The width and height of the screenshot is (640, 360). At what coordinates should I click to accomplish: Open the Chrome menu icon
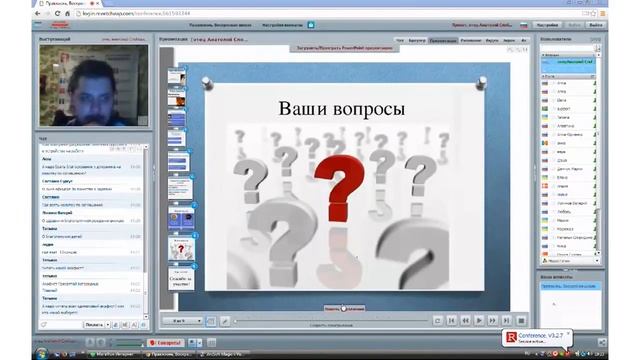602,13
